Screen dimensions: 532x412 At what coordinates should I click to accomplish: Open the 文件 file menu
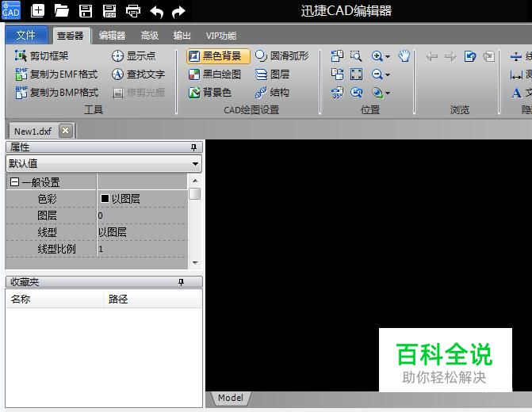[26, 35]
